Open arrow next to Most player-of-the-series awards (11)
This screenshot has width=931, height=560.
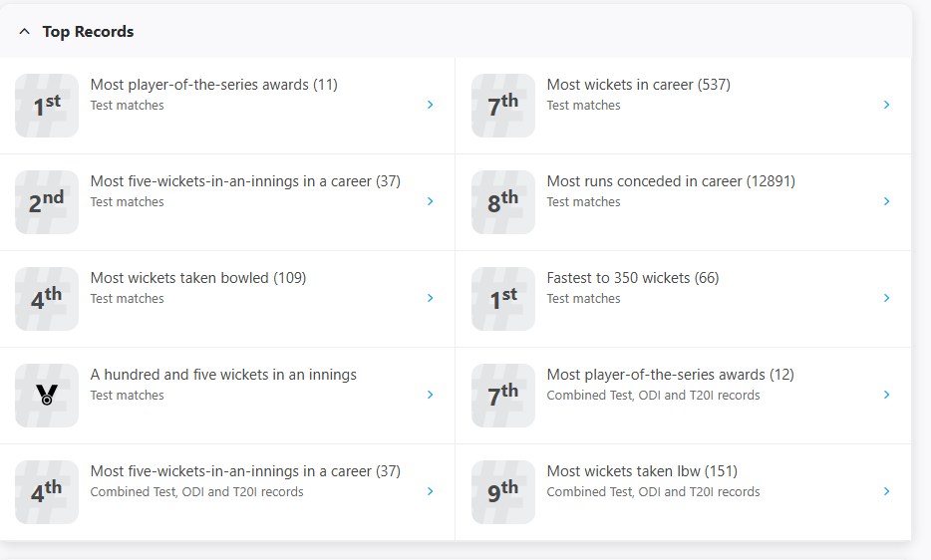(x=430, y=105)
